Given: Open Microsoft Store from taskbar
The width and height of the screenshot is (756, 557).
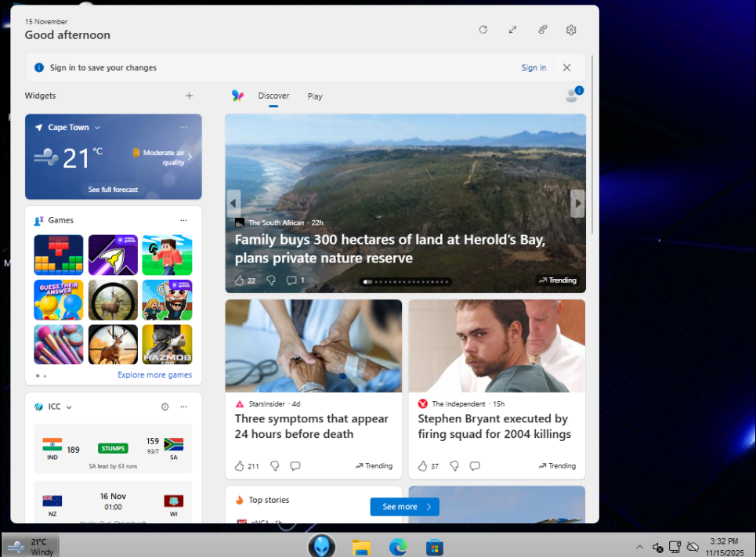Looking at the screenshot, I should coord(435,548).
